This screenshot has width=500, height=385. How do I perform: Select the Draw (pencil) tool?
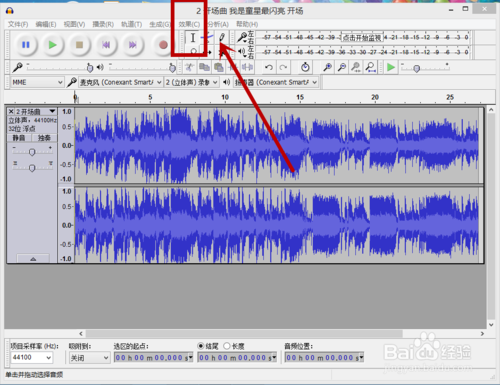pos(222,37)
